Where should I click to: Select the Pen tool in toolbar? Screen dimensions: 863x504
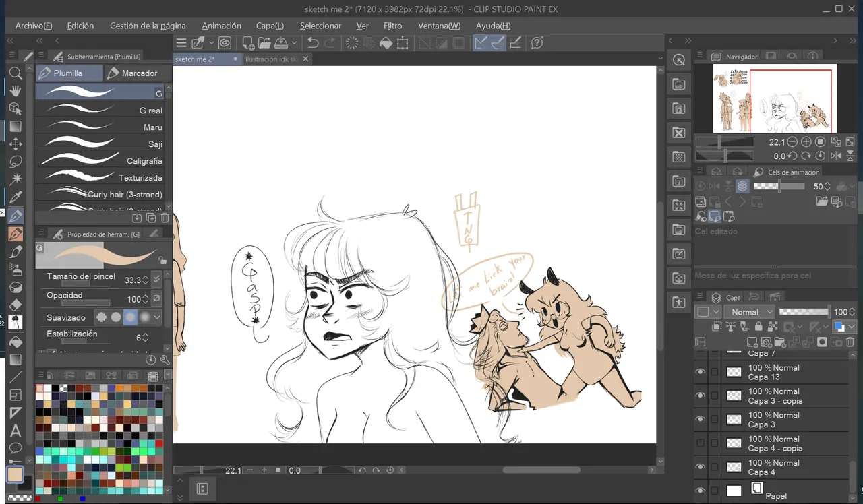15,216
